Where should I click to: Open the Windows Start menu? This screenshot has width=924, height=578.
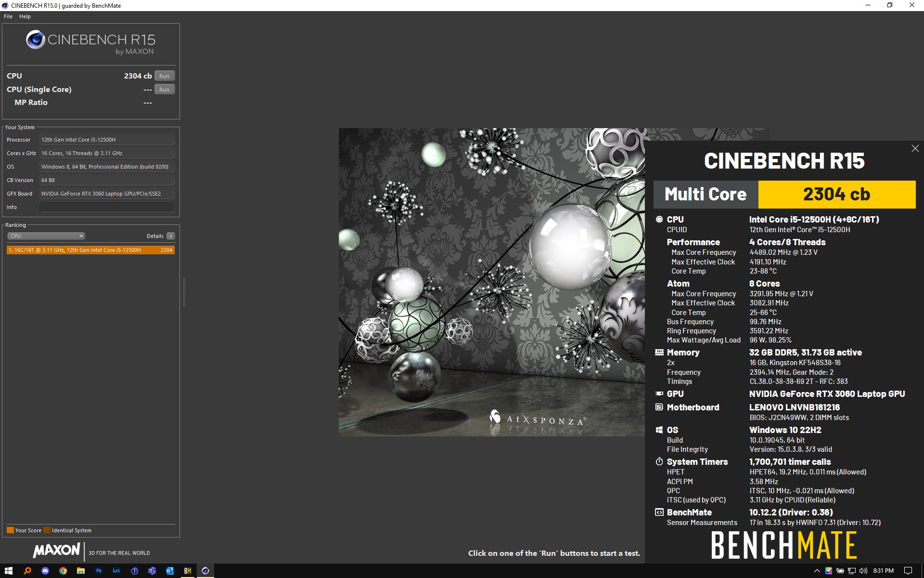[9, 571]
